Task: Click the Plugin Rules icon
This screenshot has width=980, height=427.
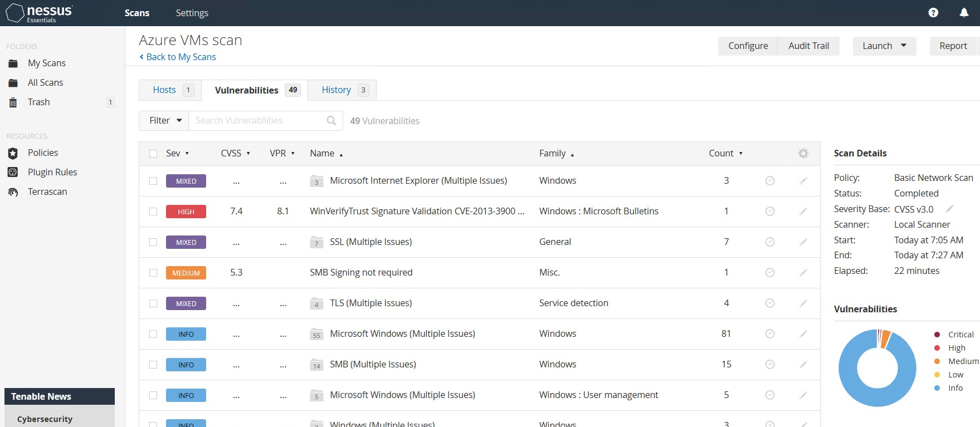Action: [13, 173]
